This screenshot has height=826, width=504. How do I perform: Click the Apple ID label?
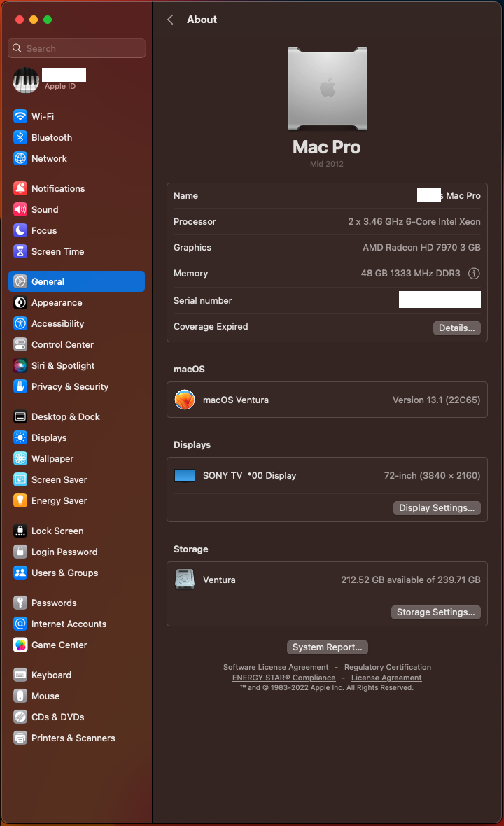pos(60,86)
